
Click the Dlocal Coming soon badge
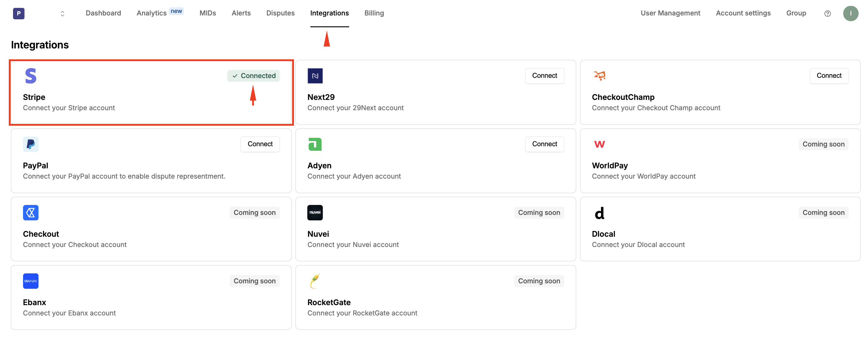coord(823,212)
